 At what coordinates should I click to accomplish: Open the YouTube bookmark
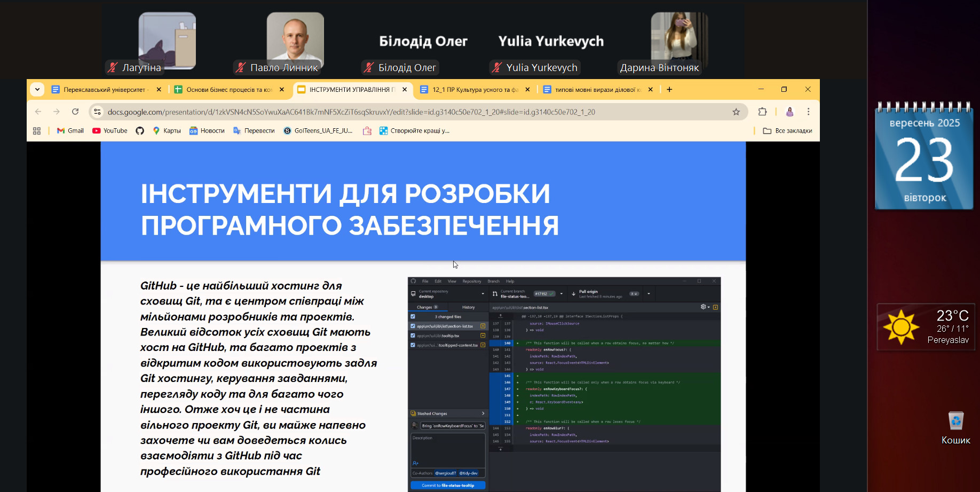pos(109,131)
